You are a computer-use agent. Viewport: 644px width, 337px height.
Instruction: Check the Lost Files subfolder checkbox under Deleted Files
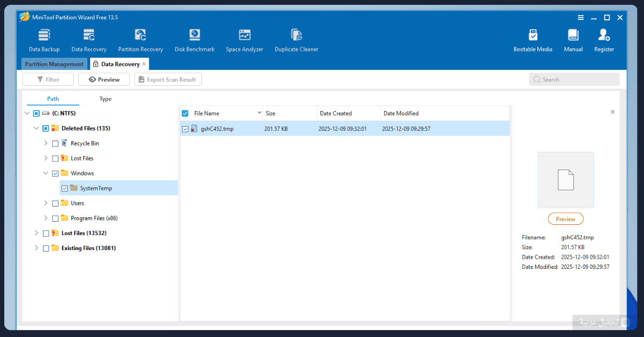(55, 158)
